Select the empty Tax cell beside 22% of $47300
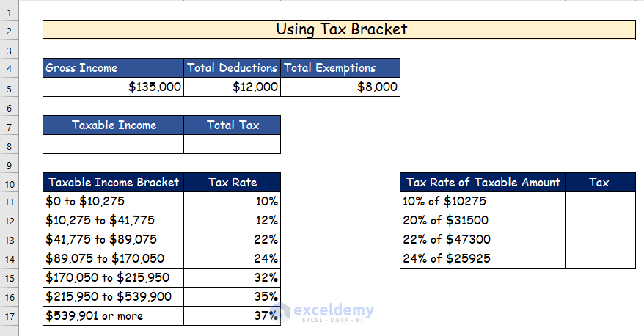 600,240
